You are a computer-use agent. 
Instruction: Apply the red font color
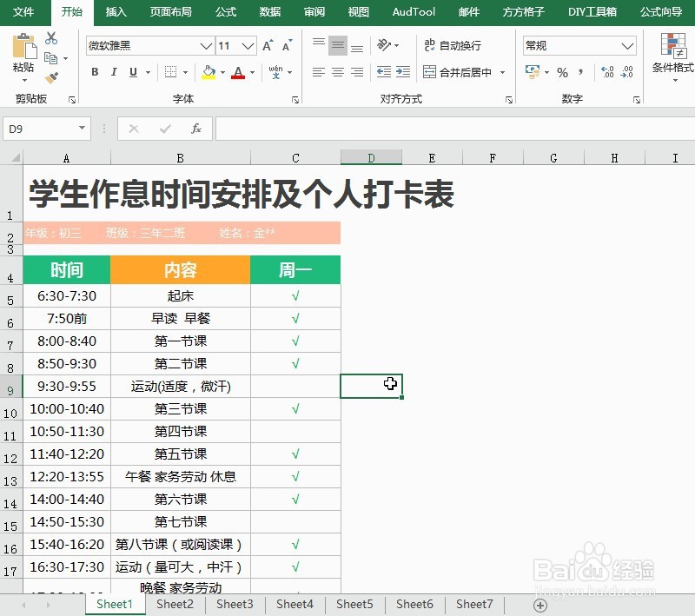point(236,72)
